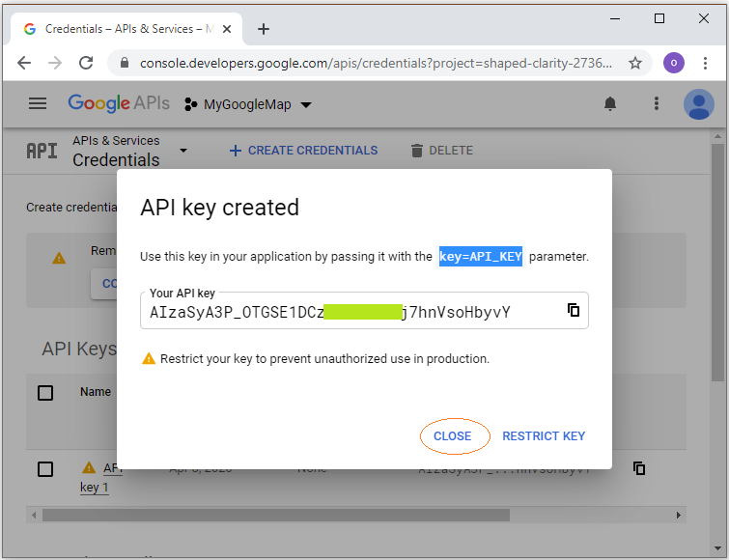Viewport: 729px width, 560px height.
Task: Expand the Credentials page dropdown arrow
Action: click(x=183, y=151)
